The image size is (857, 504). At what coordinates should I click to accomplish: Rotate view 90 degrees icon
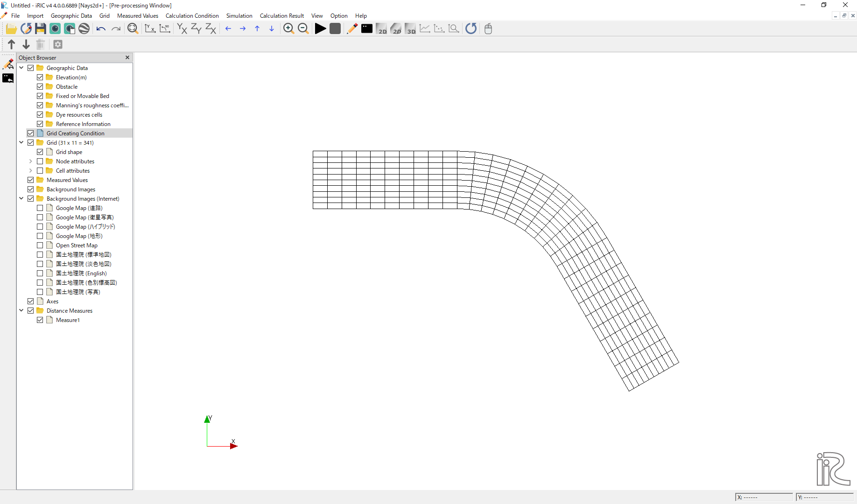[x=164, y=29]
